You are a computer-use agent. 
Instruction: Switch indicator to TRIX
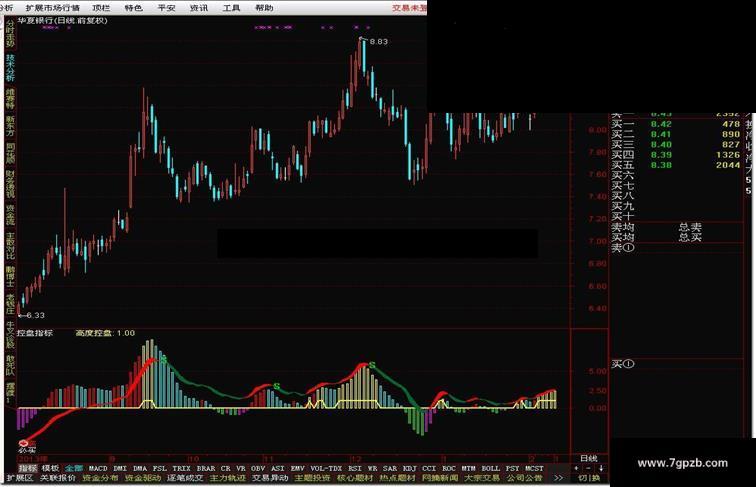point(181,468)
